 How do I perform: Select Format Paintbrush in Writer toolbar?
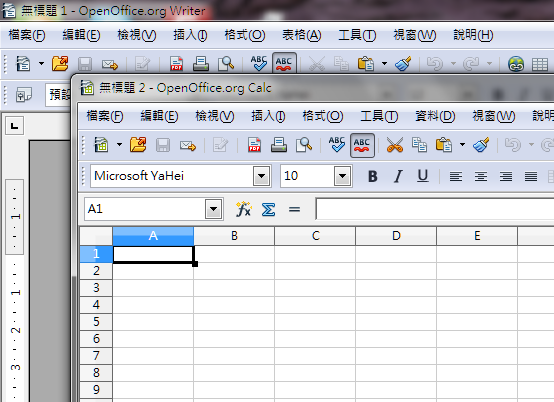[x=403, y=64]
